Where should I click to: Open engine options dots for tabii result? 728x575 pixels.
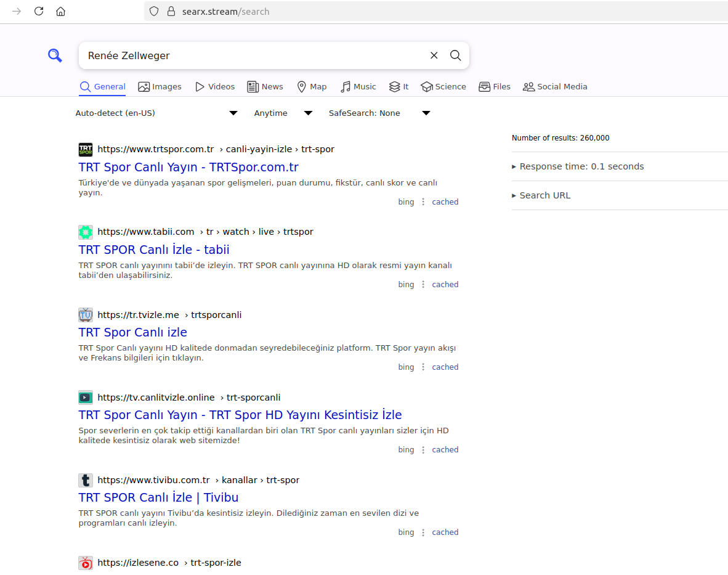(x=423, y=285)
